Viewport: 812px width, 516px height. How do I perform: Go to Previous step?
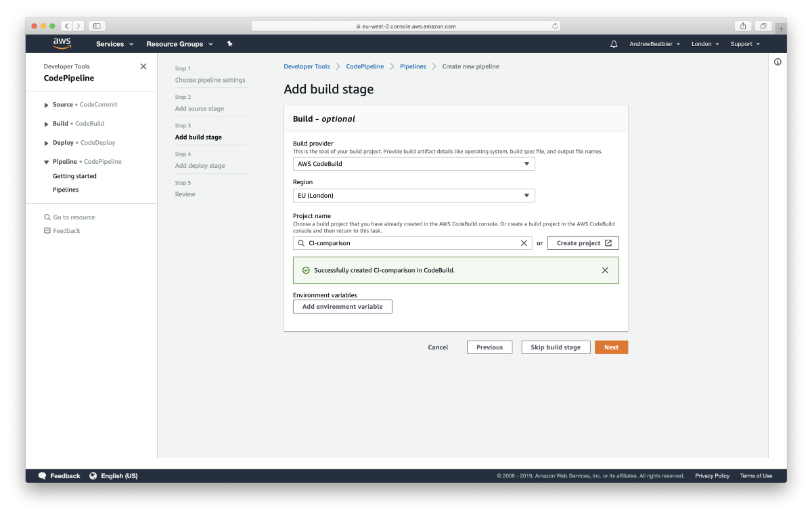pos(489,347)
